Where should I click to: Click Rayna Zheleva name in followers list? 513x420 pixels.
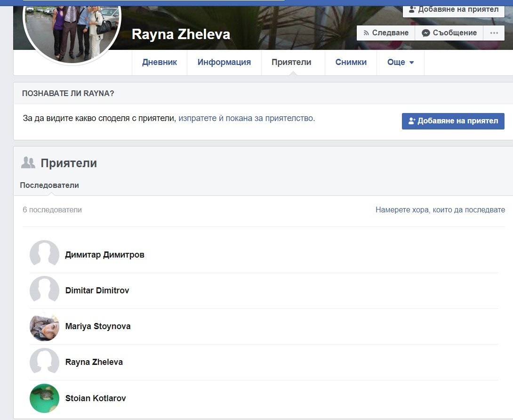coord(94,362)
